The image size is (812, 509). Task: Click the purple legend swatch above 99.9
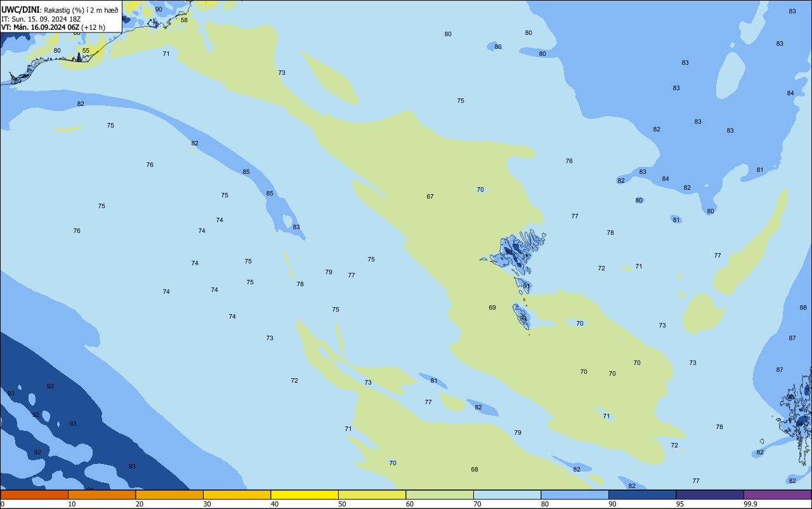pyautogui.click(x=777, y=494)
